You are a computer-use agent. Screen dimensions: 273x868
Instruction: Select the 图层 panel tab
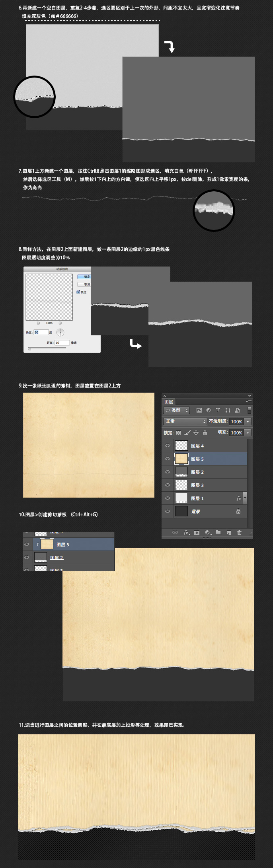tap(169, 402)
